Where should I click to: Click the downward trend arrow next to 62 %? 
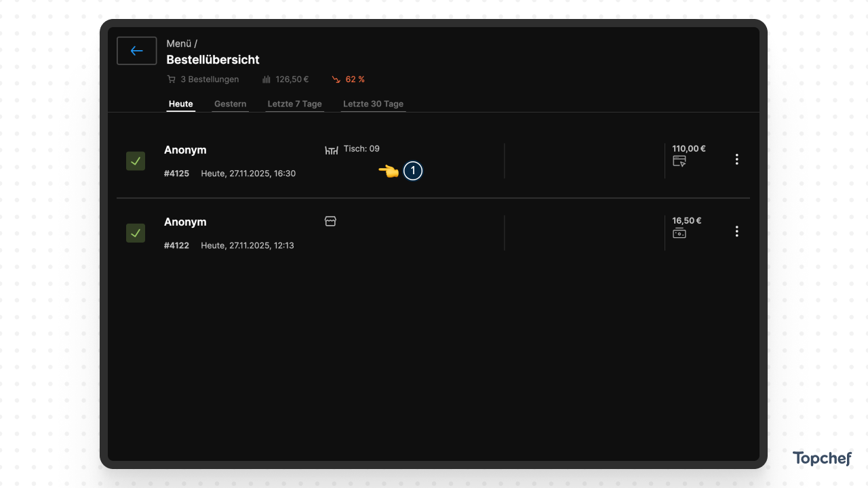pyautogui.click(x=336, y=79)
